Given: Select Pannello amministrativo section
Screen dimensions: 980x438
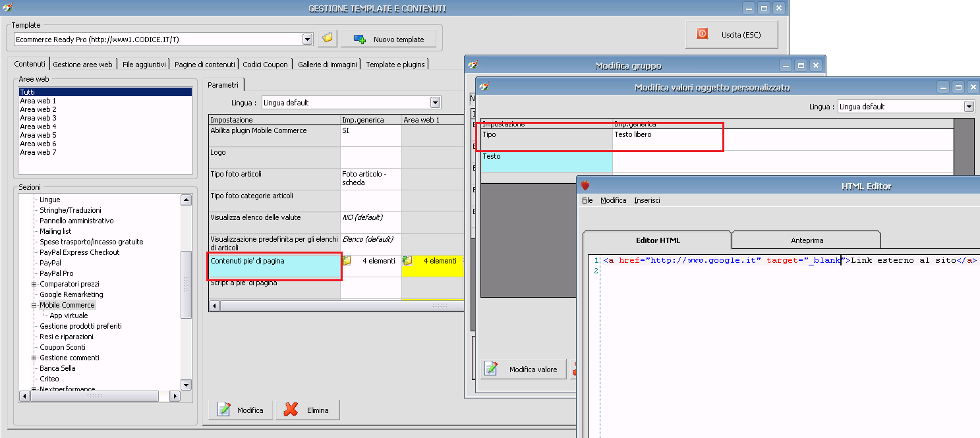Looking at the screenshot, I should [x=76, y=221].
